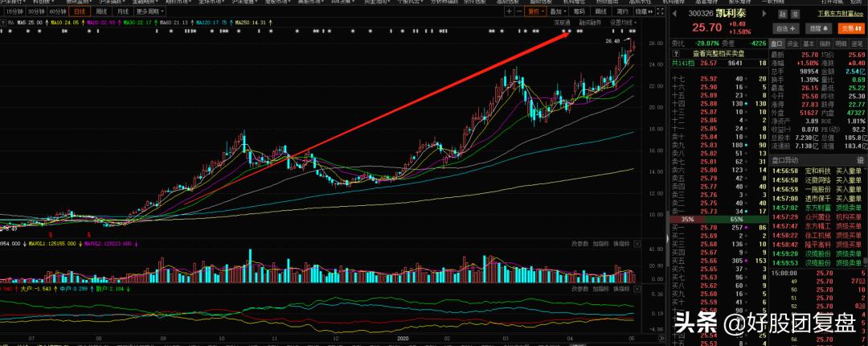
Task: Click 融资融券 label above chart
Action: [x=590, y=23]
